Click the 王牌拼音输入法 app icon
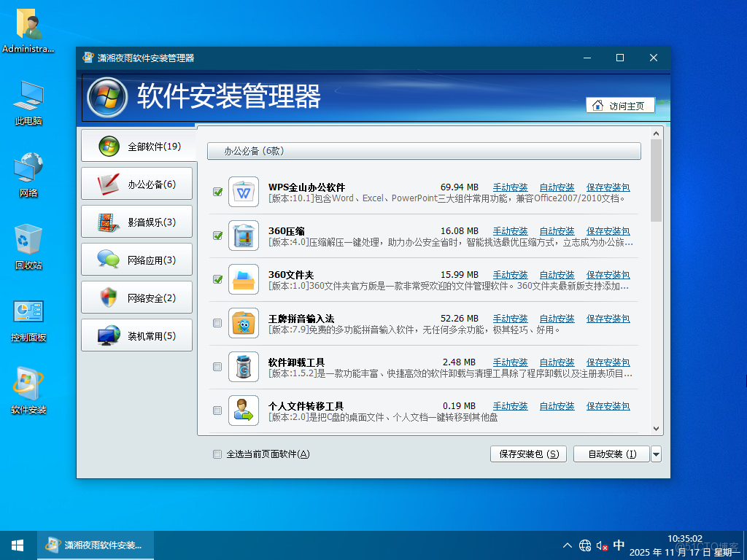 coord(243,323)
